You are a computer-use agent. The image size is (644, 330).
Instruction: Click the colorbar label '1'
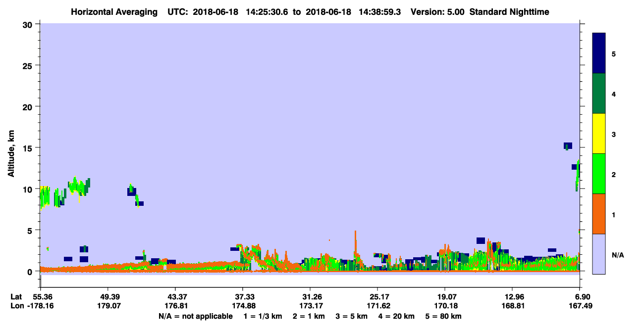[x=614, y=214]
